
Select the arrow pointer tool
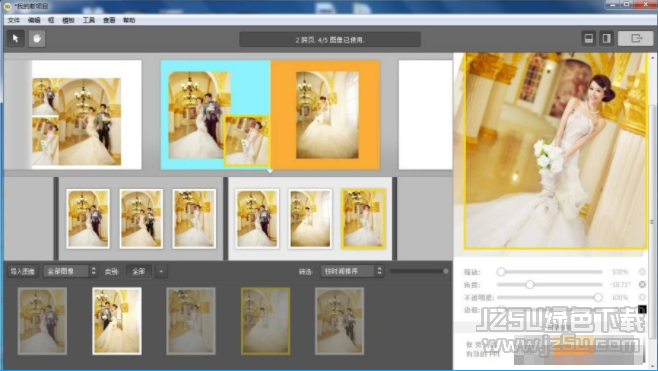[16, 39]
